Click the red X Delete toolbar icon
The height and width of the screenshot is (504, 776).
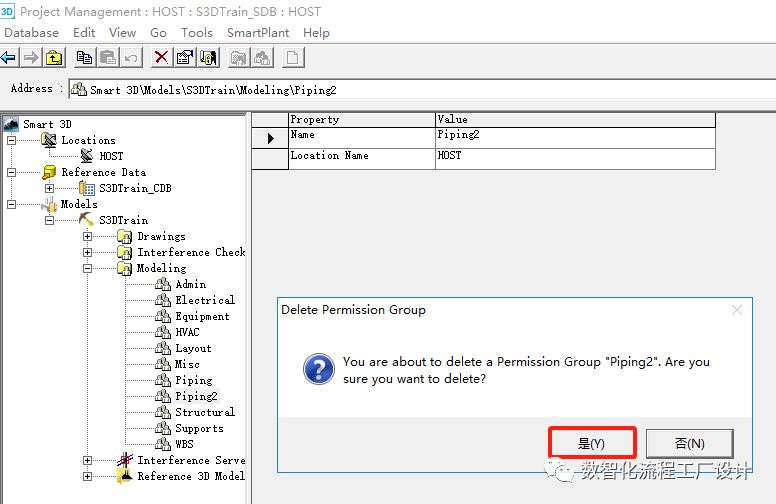pyautogui.click(x=161, y=58)
